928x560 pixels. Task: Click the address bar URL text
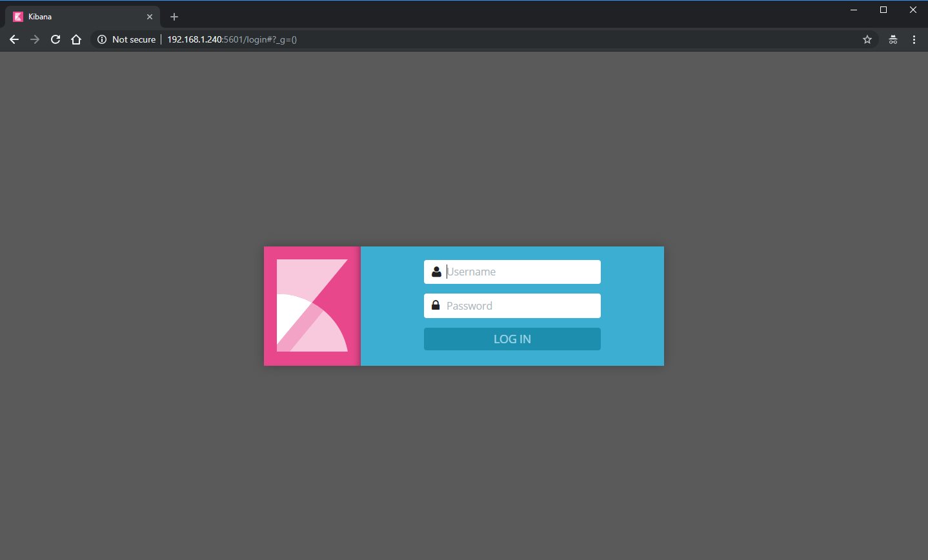[232, 39]
